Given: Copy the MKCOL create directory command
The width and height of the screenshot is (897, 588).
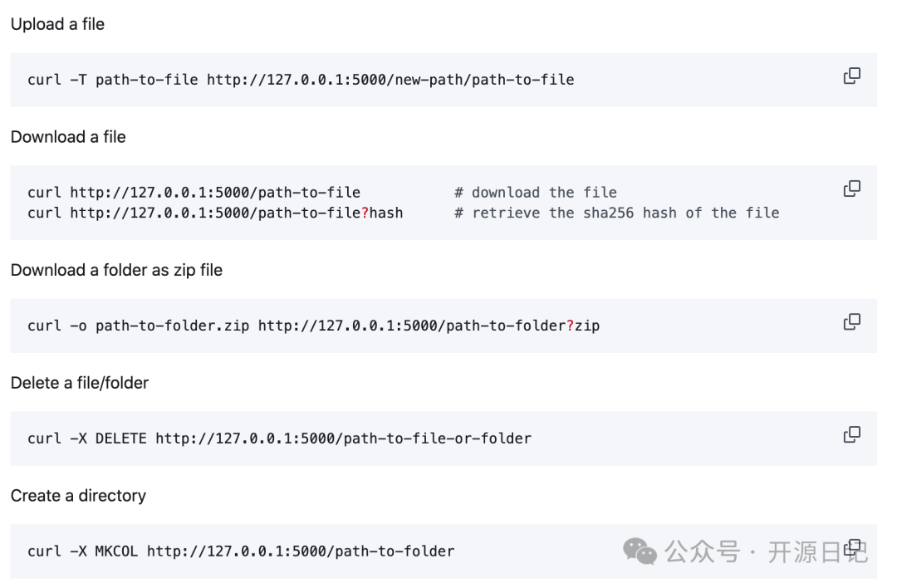Looking at the screenshot, I should pos(853,547).
